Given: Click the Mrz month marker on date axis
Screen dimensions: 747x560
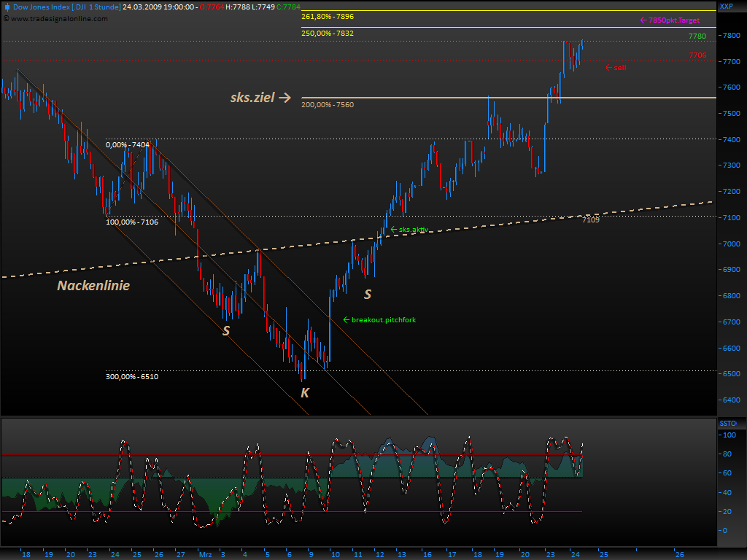Looking at the screenshot, I should [x=205, y=555].
